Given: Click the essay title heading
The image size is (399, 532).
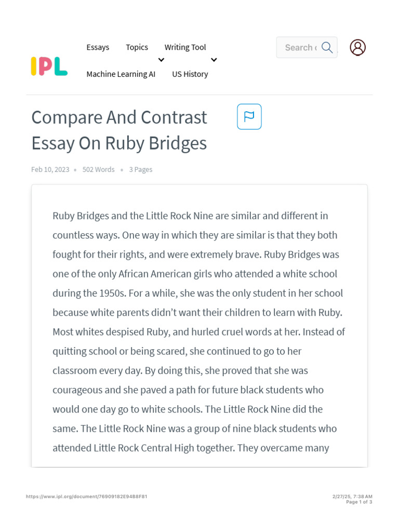Looking at the screenshot, I should [119, 130].
